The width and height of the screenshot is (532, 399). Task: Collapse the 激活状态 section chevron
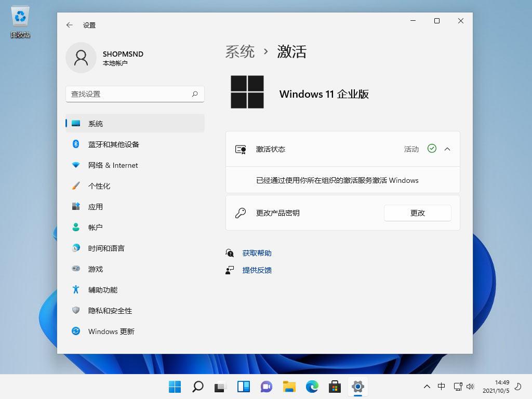pos(447,149)
